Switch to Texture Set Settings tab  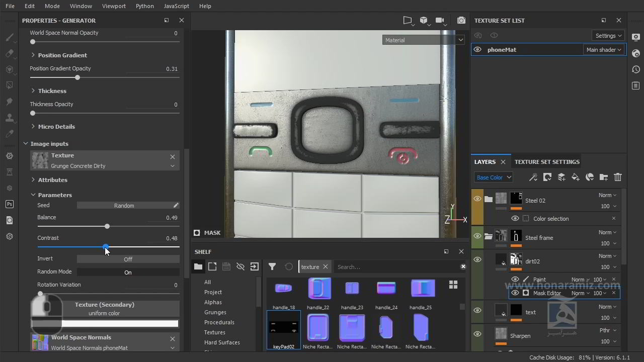click(547, 162)
